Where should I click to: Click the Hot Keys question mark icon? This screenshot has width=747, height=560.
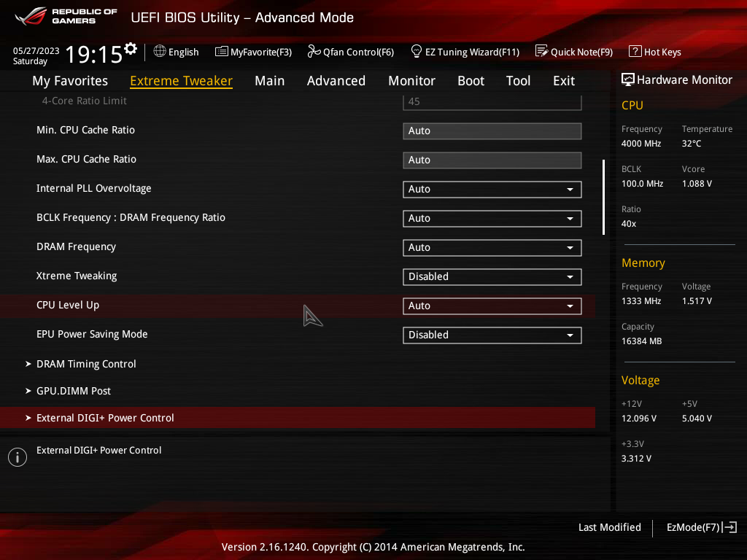[635, 51]
